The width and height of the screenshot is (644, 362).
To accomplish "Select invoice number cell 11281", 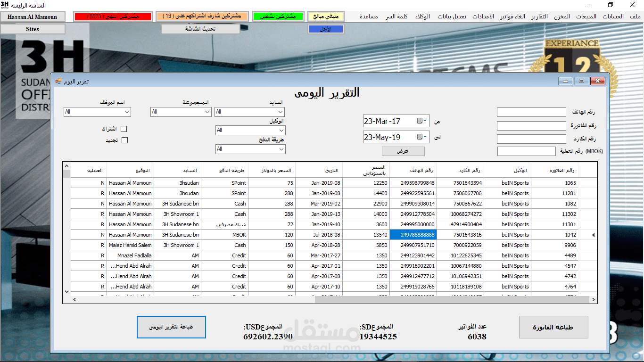I will (554, 193).
